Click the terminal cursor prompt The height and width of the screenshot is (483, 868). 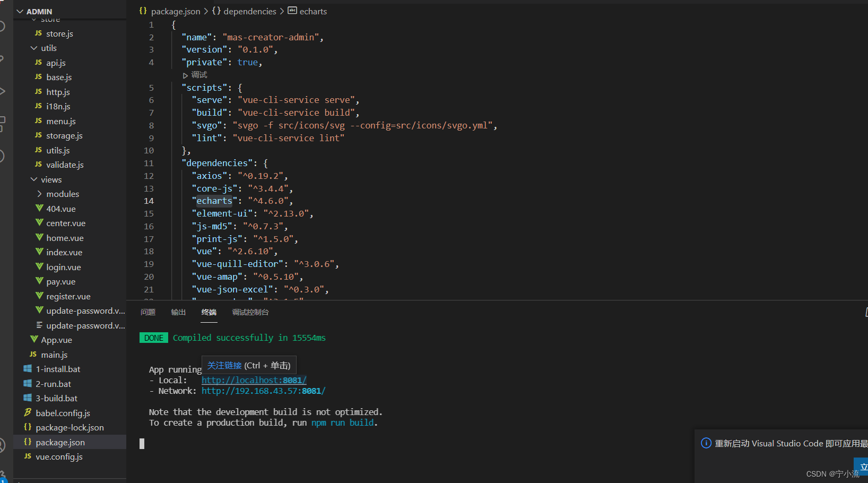pos(142,443)
